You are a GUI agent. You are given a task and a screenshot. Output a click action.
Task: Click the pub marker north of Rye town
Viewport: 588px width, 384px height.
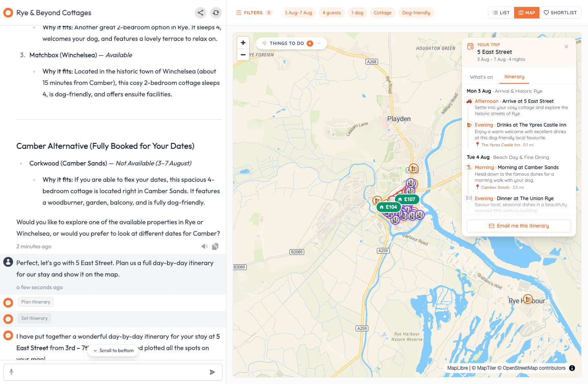(x=414, y=168)
